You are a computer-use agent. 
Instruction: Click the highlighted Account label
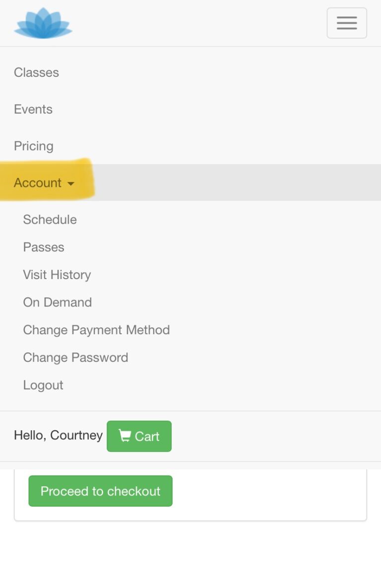click(38, 182)
